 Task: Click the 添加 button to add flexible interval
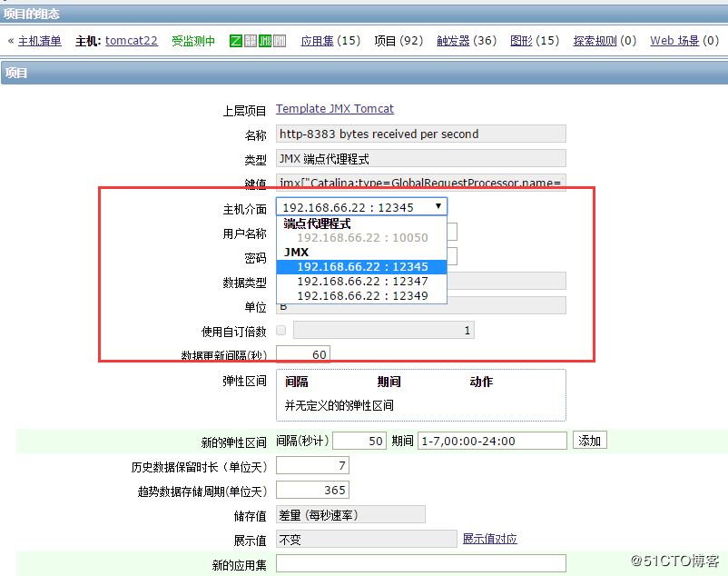point(588,440)
